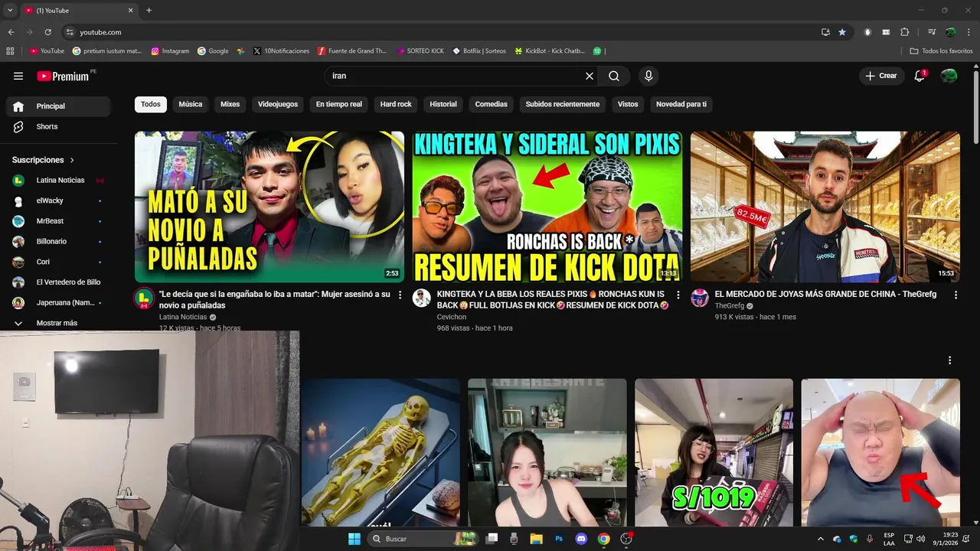Open El Vertedero de Billo subscription
The image size is (980, 551).
click(58, 282)
